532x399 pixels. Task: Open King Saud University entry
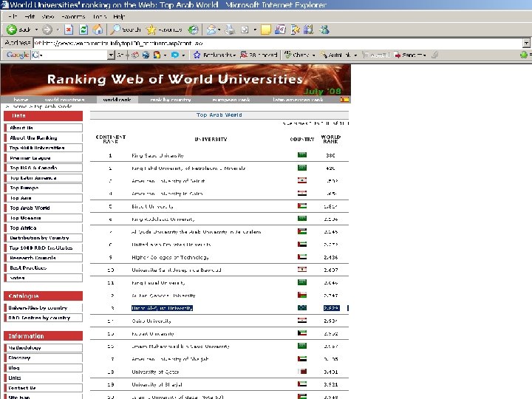coord(157,155)
